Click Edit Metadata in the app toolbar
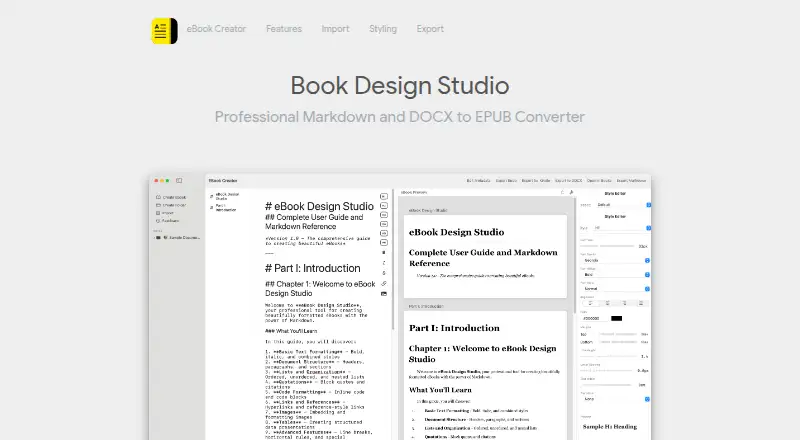800x440 pixels. 479,181
